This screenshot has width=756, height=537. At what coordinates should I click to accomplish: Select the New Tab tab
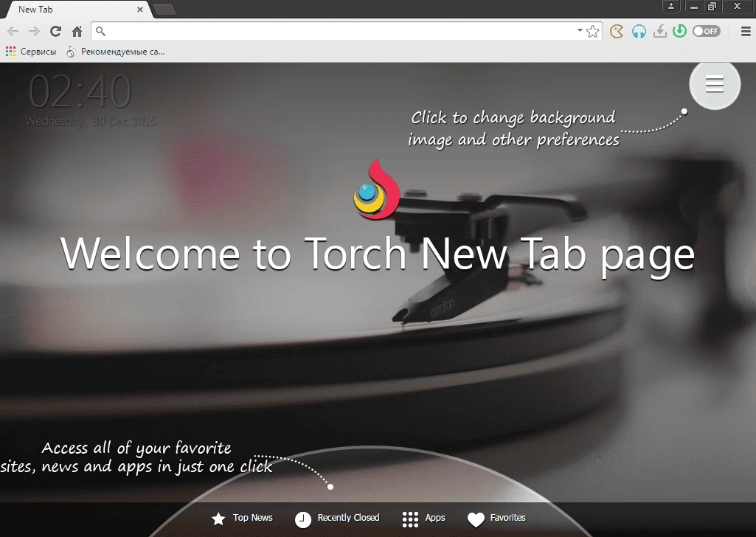(x=77, y=10)
